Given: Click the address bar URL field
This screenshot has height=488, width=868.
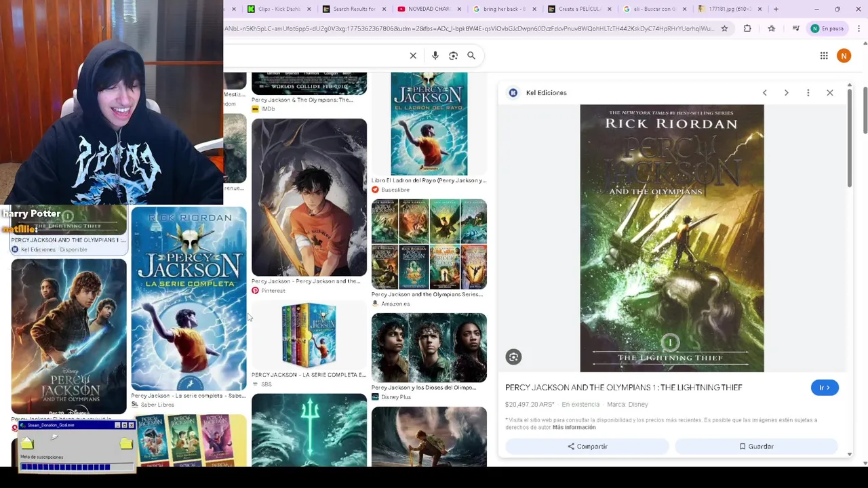Looking at the screenshot, I should tap(468, 28).
